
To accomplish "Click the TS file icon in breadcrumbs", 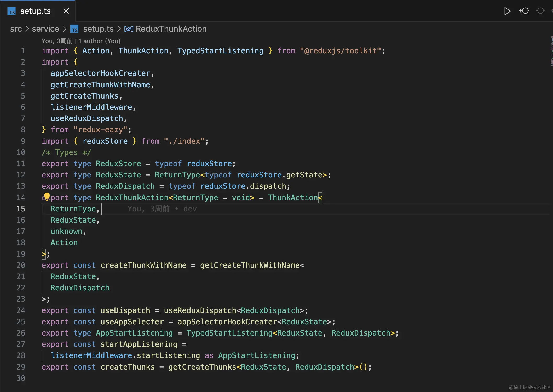I will (x=74, y=29).
